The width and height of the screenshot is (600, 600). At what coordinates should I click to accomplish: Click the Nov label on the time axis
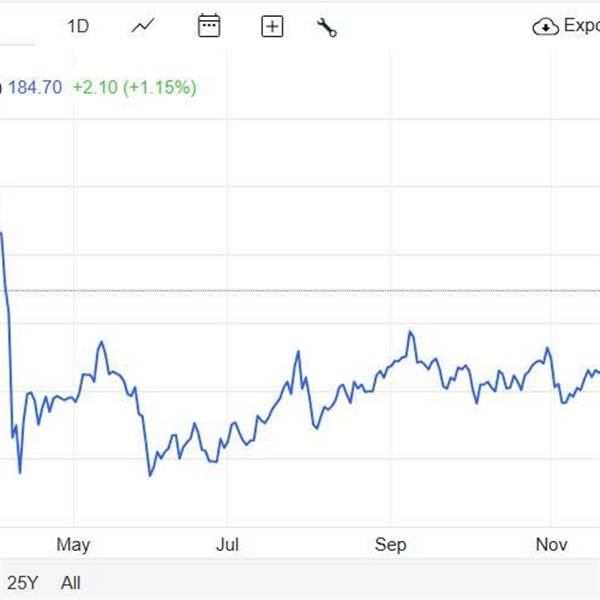(551, 544)
